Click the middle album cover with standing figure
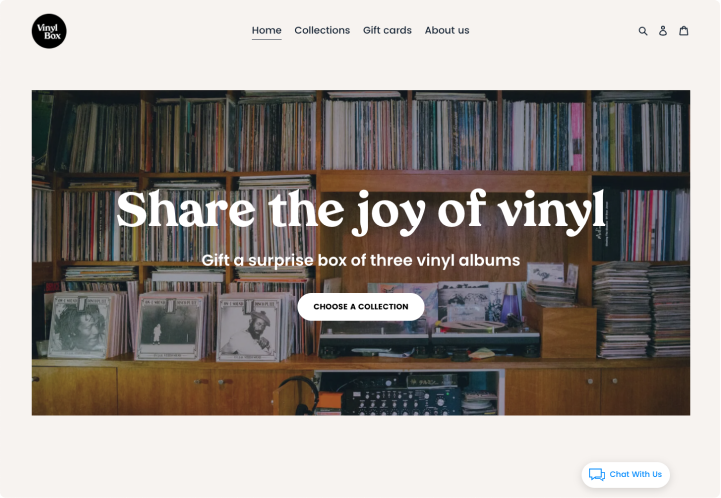The image size is (721, 498). point(169,328)
